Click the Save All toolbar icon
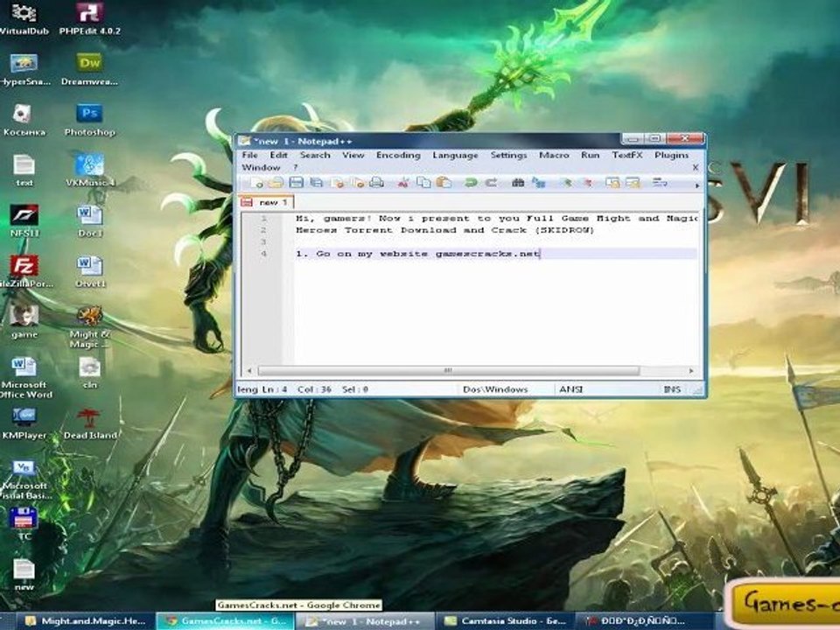This screenshot has height=630, width=840. tap(317, 183)
